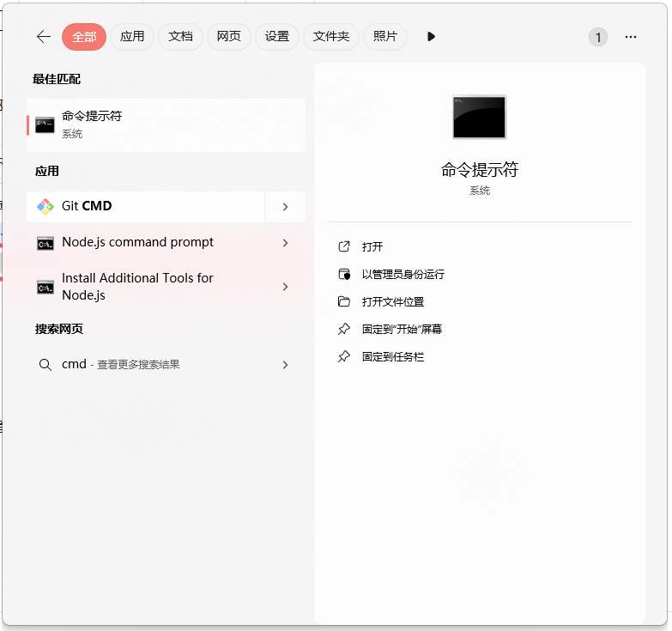This screenshot has height=631, width=672.
Task: Switch to the 应用 filter tab
Action: [132, 37]
